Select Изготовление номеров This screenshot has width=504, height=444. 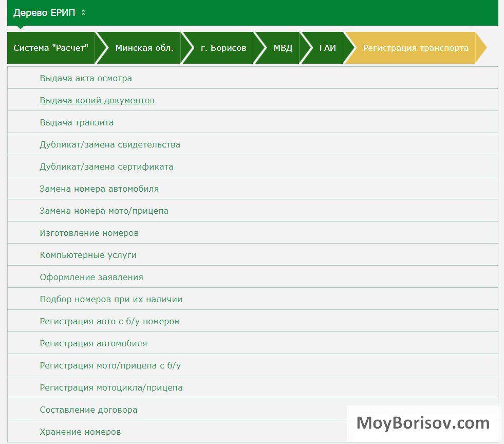click(89, 233)
